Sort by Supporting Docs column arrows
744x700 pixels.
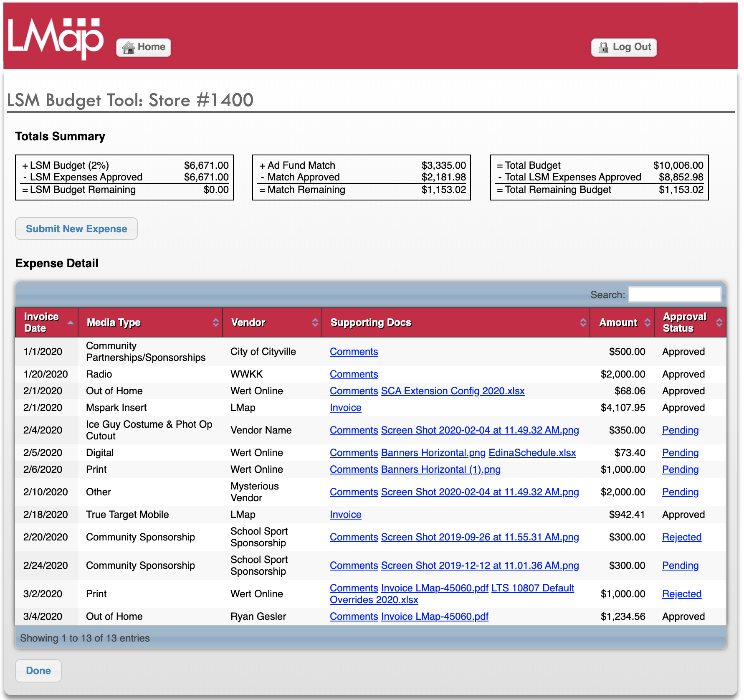[x=583, y=322]
